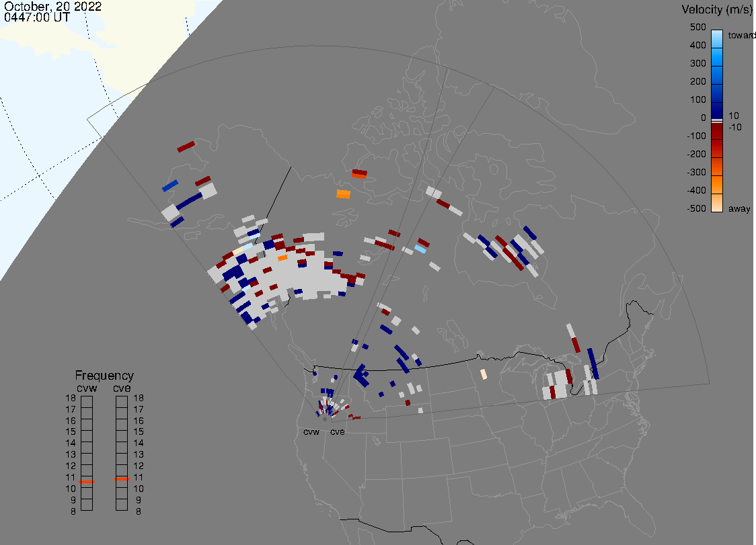Select the medium blue echo patch over Alaska
The height and width of the screenshot is (545, 756).
170,185
